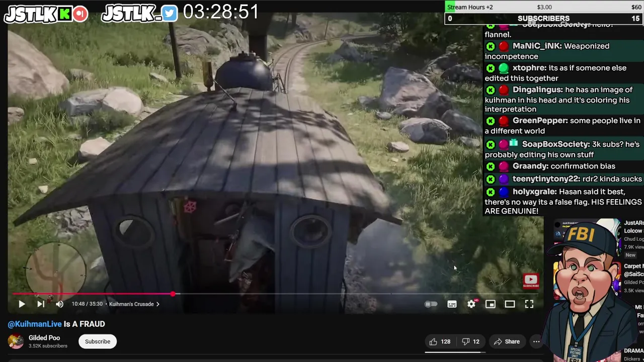Click the FBI cartoon avatar overlay
Image resolution: width=644 pixels, height=362 pixels.
pos(587,292)
